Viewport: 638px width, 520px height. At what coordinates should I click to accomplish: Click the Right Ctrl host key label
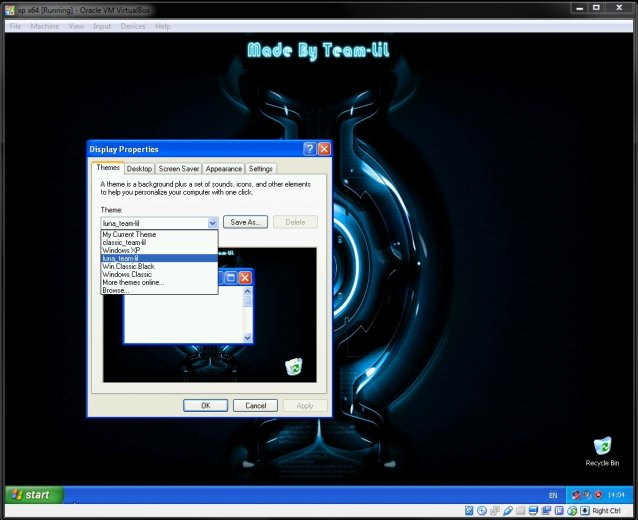[607, 511]
